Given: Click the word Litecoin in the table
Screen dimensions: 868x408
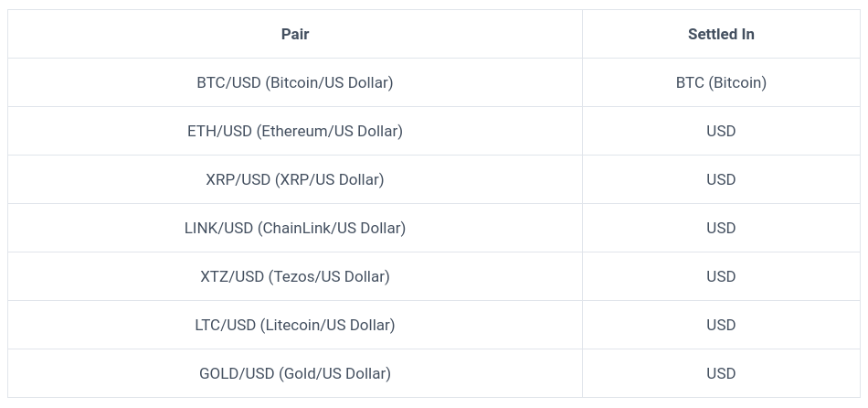Looking at the screenshot, I should click(x=293, y=326).
